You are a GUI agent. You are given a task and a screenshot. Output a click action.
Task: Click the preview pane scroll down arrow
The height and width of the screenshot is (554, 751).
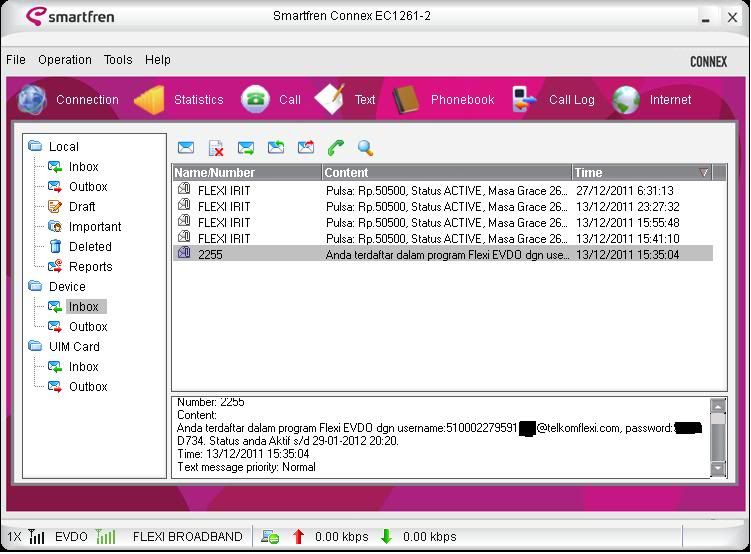click(717, 468)
